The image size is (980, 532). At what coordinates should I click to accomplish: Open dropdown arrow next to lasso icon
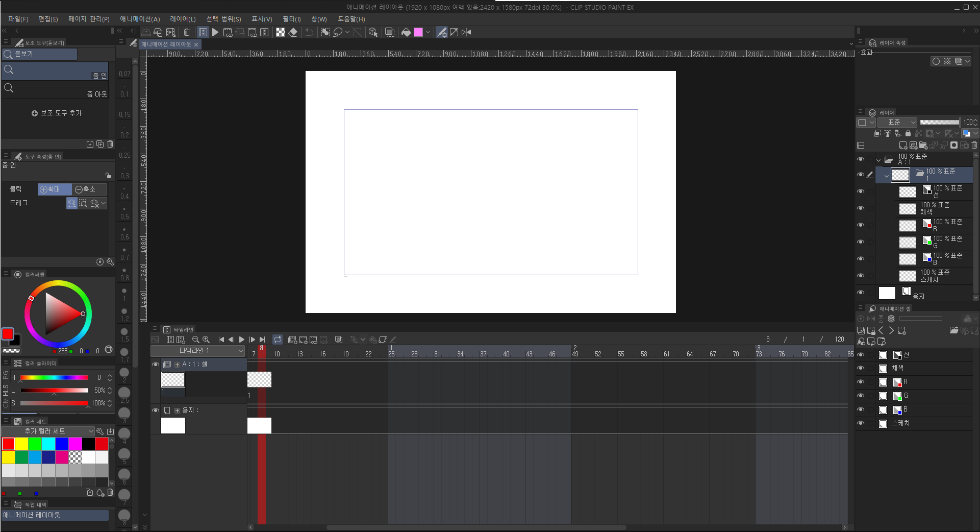(347, 32)
